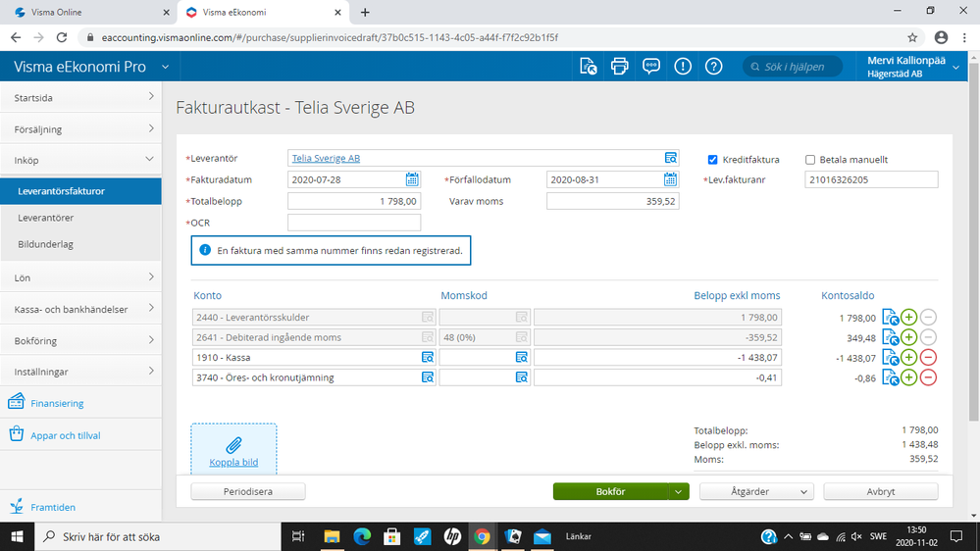Screen dimensions: 980x551
Task: View account document for 3740 row saldo
Action: tap(890, 377)
